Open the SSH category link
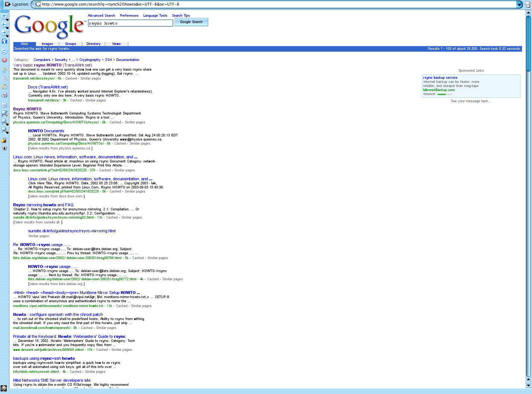532x394 pixels. tap(108, 60)
